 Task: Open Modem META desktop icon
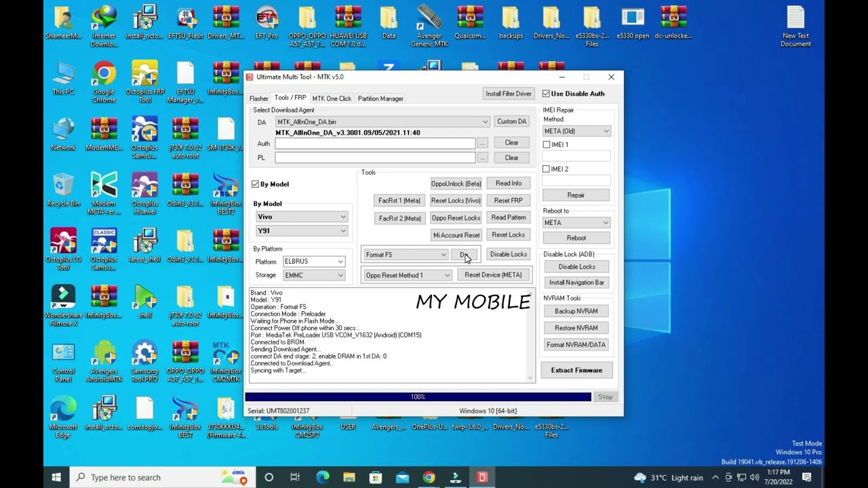pos(104,194)
